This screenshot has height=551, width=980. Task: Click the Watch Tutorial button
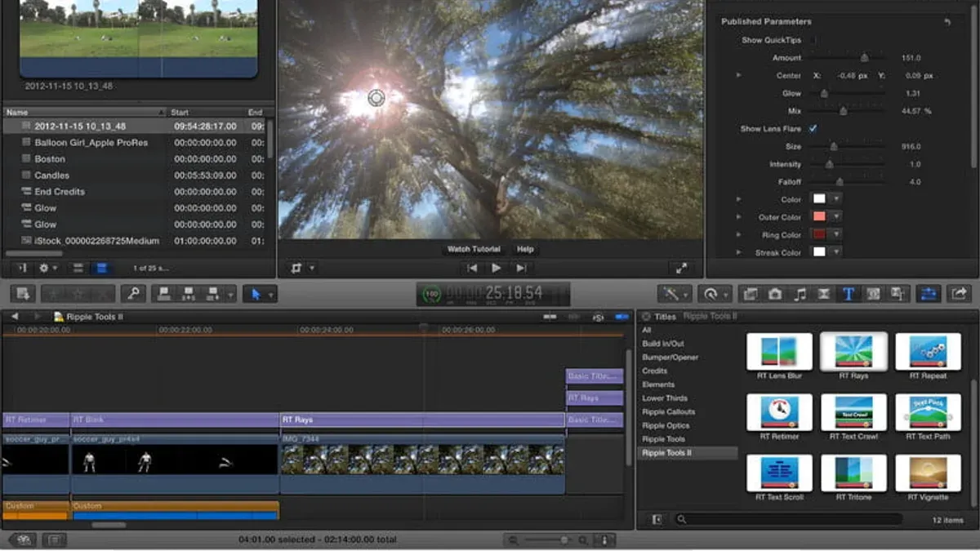click(x=474, y=249)
